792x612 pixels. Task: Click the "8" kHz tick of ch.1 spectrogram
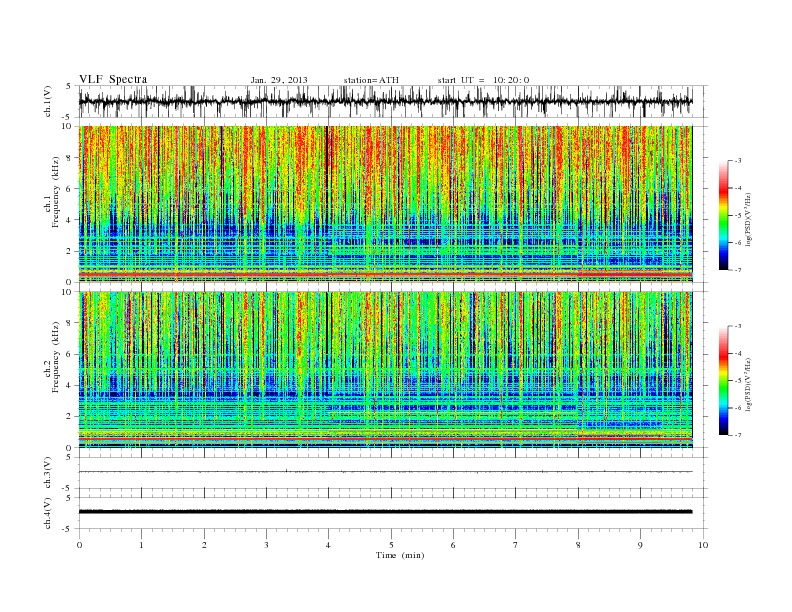[x=69, y=158]
